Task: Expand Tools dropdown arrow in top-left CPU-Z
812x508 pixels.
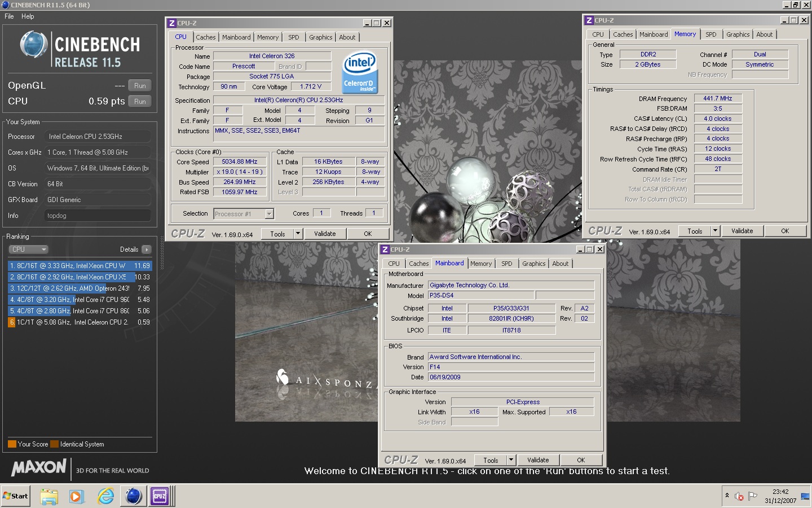Action: coord(298,234)
